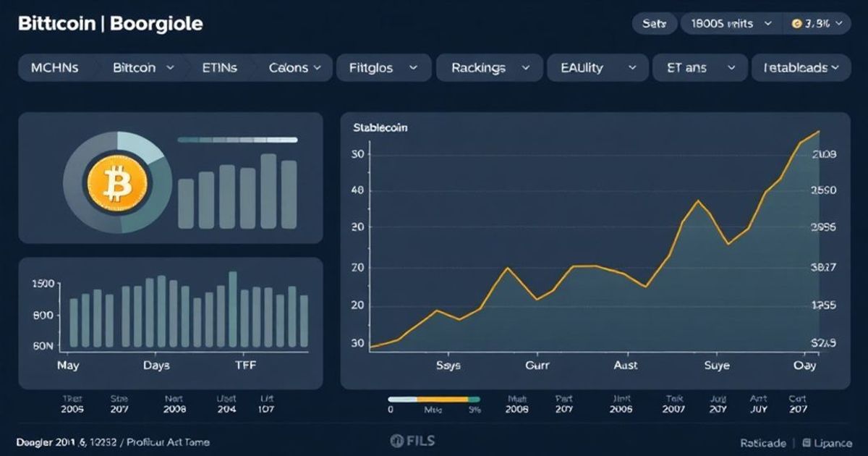868x456 pixels.
Task: Click the circular FILS badge icon
Action: pos(396,440)
